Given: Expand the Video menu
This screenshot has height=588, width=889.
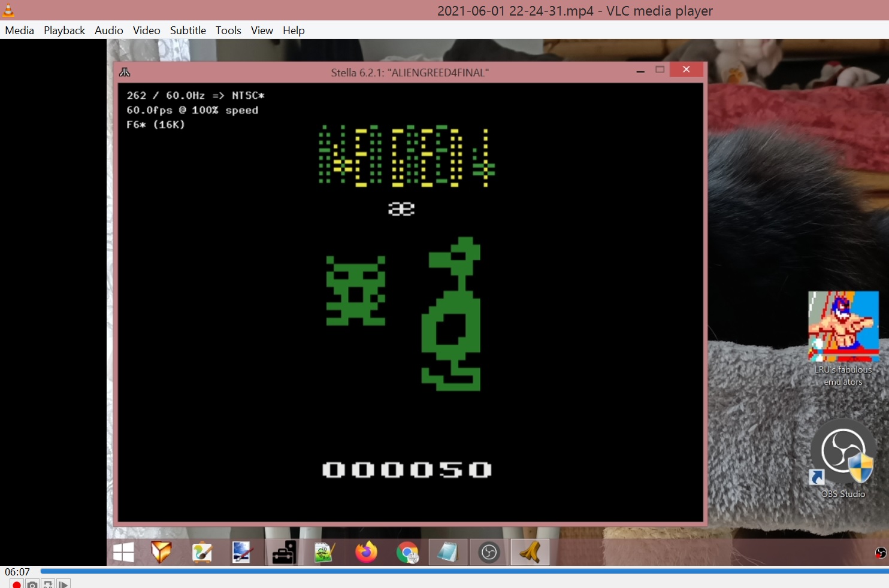Looking at the screenshot, I should tap(146, 31).
